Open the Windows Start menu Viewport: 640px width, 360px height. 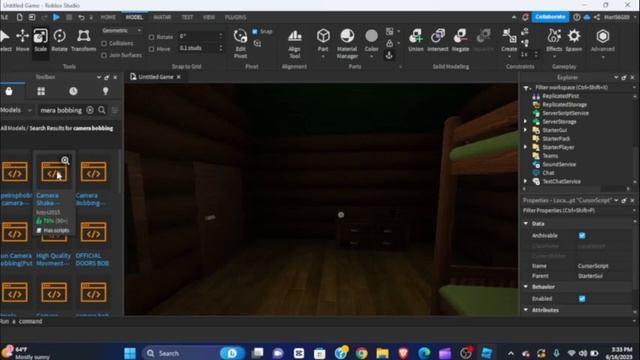click(x=130, y=353)
